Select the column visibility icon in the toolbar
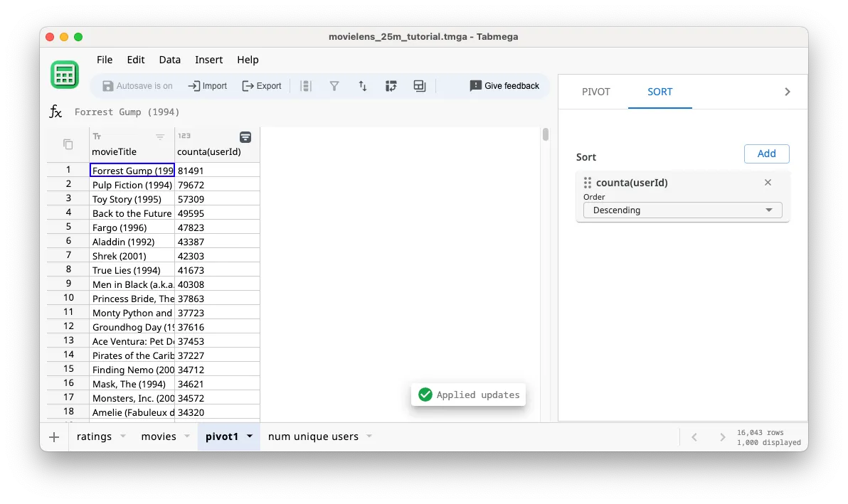848x504 pixels. tap(306, 85)
